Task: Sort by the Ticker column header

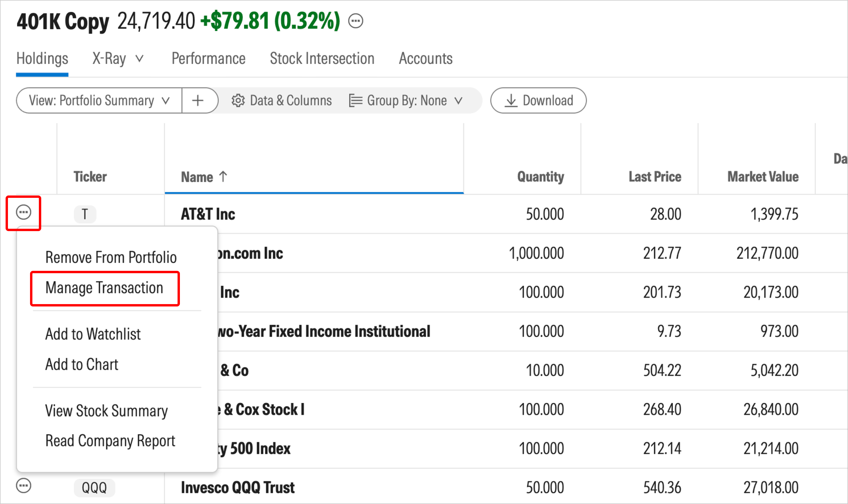Action: (90, 177)
